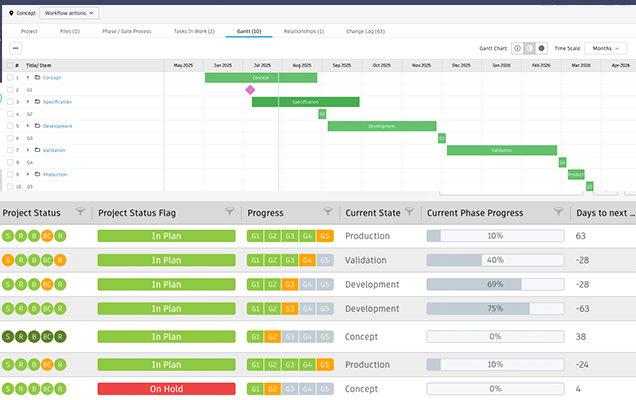636x400 pixels.
Task: Open filter for Current Phase Progress column
Action: click(x=558, y=212)
